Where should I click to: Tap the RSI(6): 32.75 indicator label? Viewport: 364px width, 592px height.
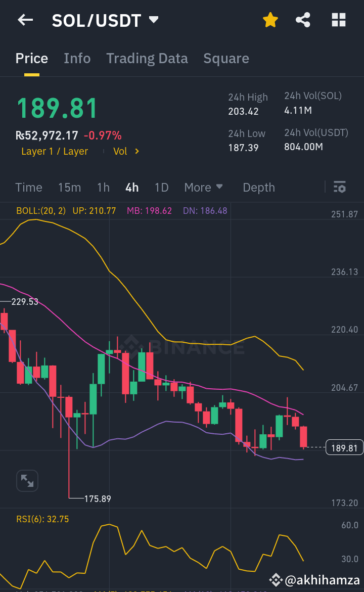(x=42, y=519)
